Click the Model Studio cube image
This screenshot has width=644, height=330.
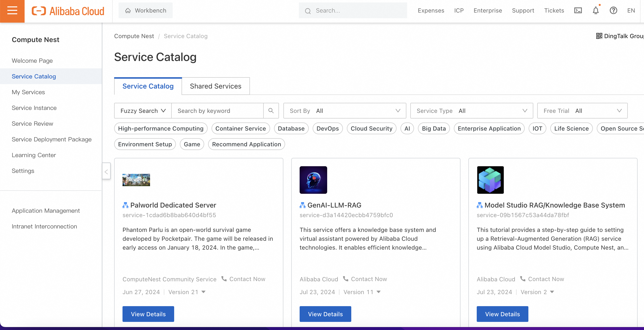click(490, 180)
